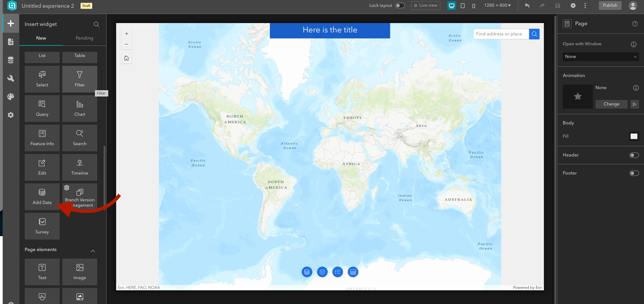Choose the Feature Info widget
The height and width of the screenshot is (304, 644).
coord(42,138)
